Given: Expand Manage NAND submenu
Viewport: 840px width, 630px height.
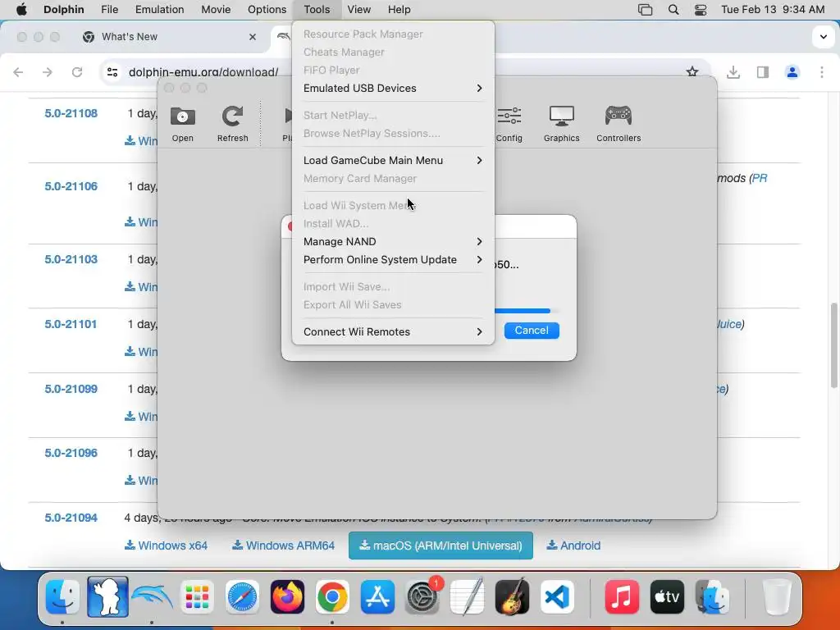Looking at the screenshot, I should point(393,242).
